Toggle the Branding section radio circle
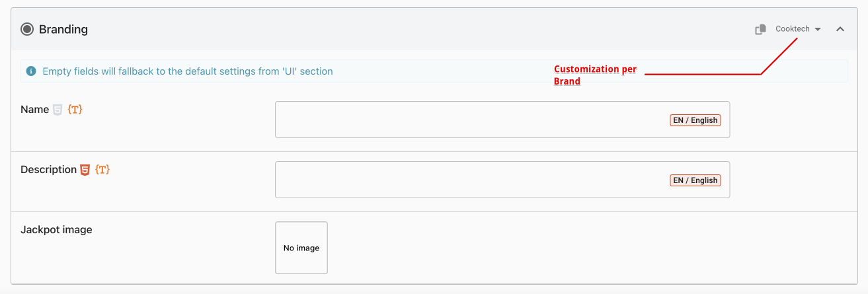 pyautogui.click(x=27, y=29)
